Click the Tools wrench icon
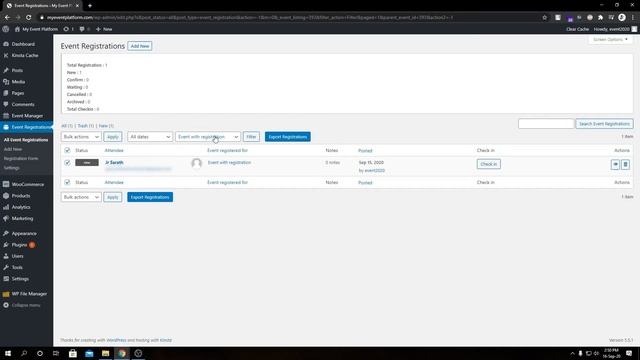 click(6, 268)
